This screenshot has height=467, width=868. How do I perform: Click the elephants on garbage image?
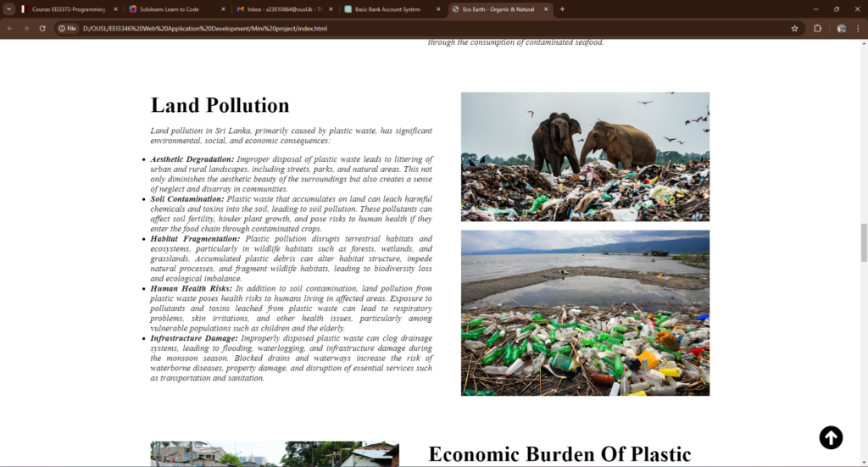pyautogui.click(x=585, y=157)
